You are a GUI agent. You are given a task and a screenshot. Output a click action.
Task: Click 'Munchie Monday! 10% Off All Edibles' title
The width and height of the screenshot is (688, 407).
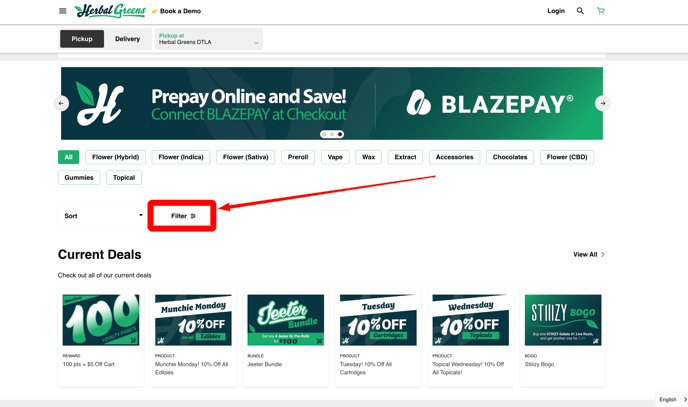(x=191, y=368)
